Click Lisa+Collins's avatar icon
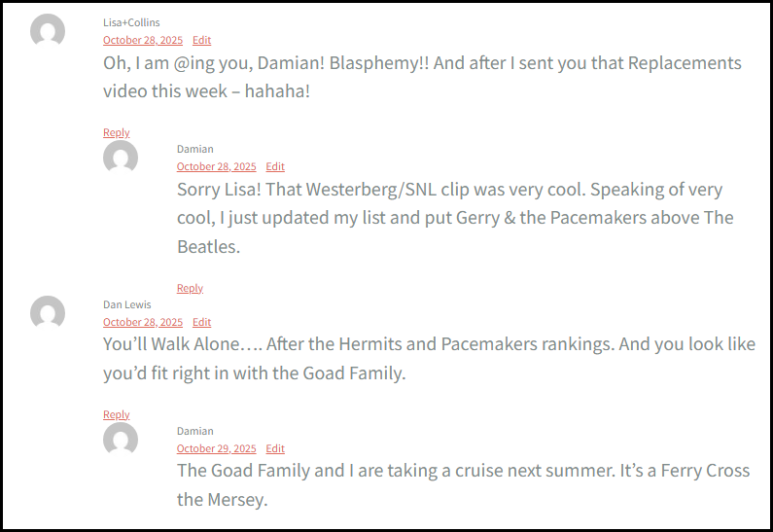The image size is (773, 532). (48, 31)
